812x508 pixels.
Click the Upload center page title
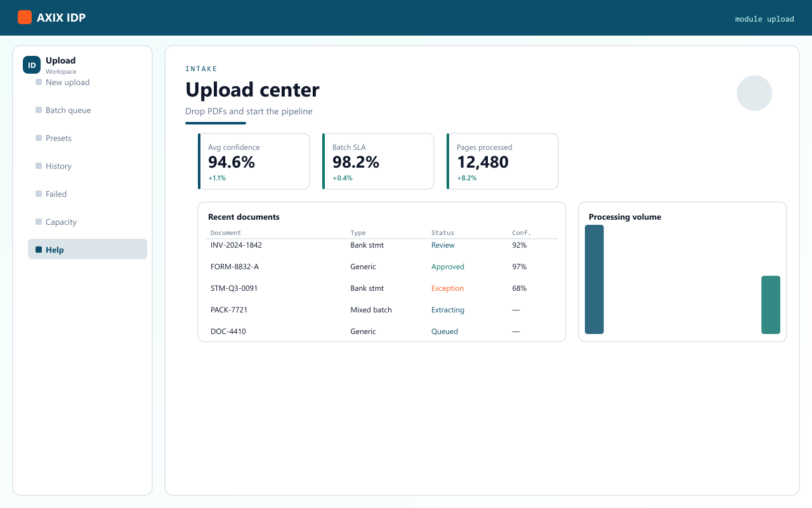[252, 90]
